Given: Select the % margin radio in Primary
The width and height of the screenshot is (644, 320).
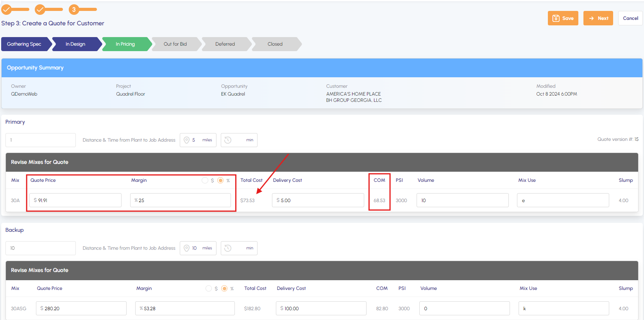Looking at the screenshot, I should tap(220, 180).
